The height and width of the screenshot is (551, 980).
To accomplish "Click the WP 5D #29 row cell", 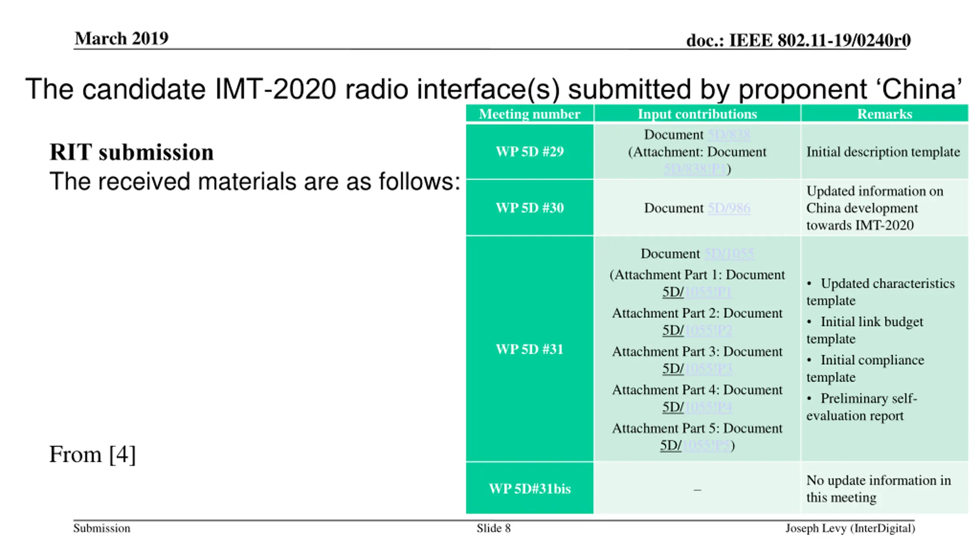I will tap(529, 152).
